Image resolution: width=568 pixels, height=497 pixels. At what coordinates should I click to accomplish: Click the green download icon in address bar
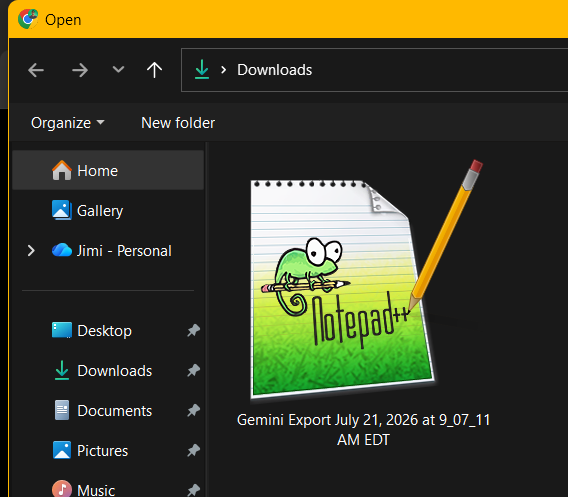pyautogui.click(x=202, y=69)
